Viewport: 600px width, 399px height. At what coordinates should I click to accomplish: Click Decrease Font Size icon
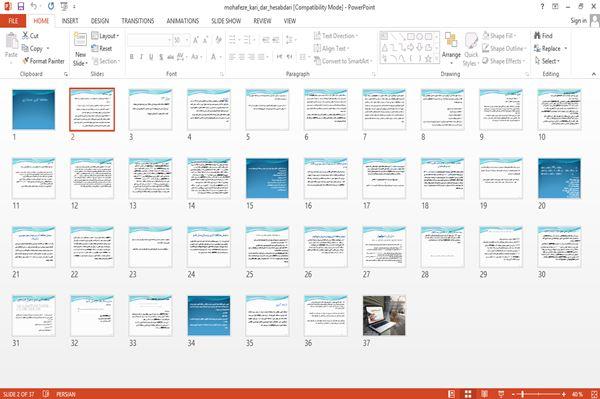(x=206, y=40)
